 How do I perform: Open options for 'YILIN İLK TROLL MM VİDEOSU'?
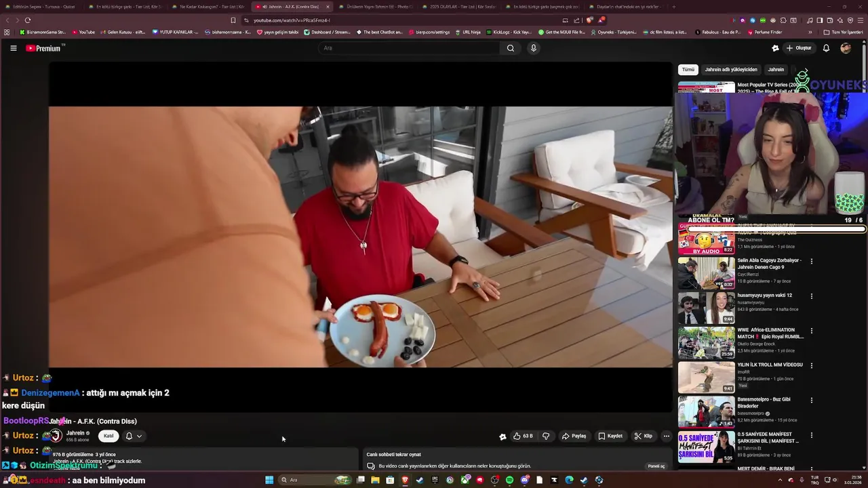click(x=811, y=365)
